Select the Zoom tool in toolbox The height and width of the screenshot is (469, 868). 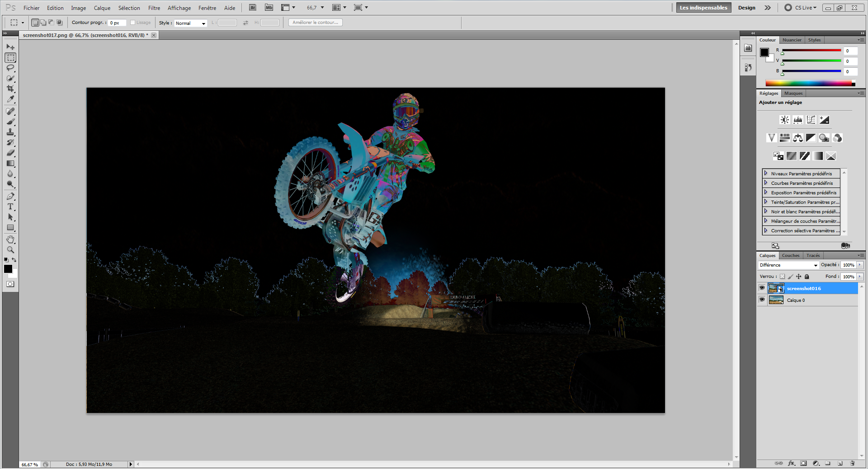click(10, 249)
